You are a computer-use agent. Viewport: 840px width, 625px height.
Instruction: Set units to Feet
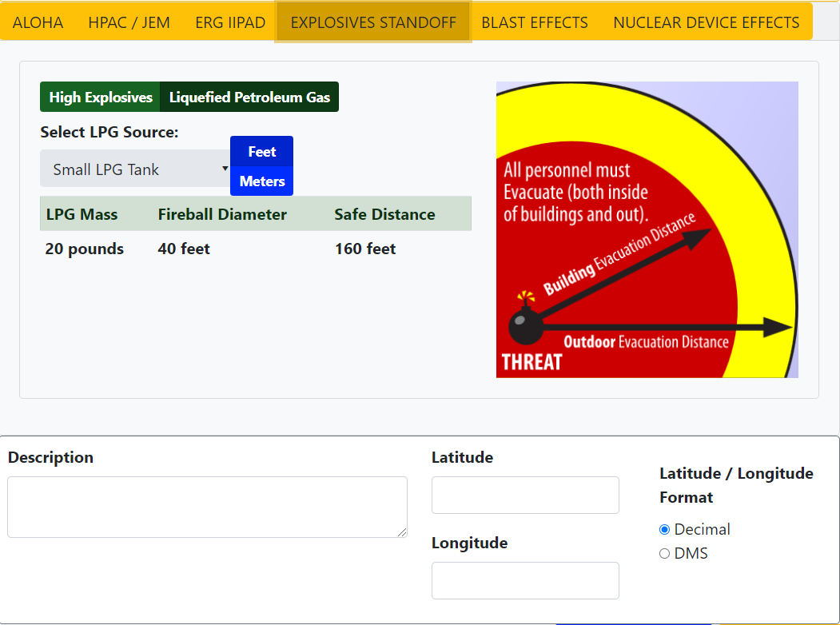(x=262, y=152)
